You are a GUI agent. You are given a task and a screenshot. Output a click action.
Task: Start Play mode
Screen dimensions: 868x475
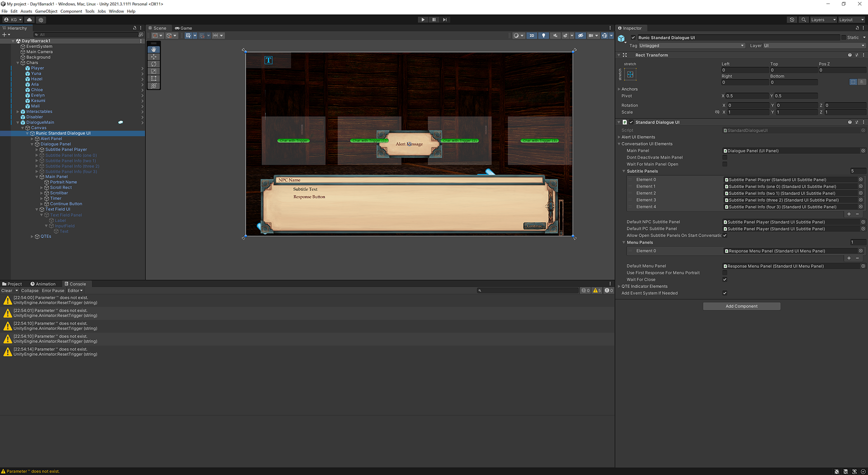pyautogui.click(x=423, y=19)
